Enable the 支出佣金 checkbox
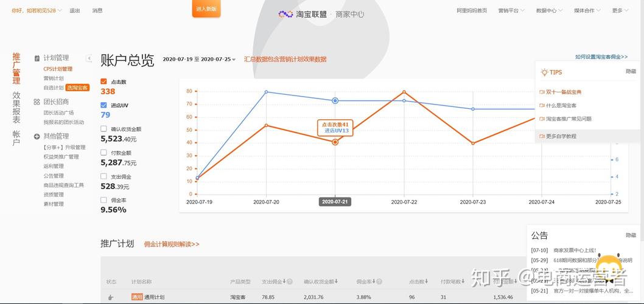 point(103,176)
